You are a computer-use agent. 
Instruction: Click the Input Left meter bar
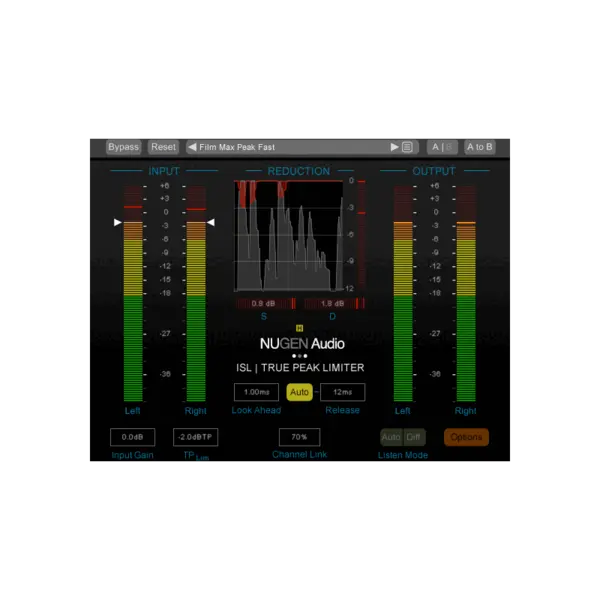pos(133,293)
